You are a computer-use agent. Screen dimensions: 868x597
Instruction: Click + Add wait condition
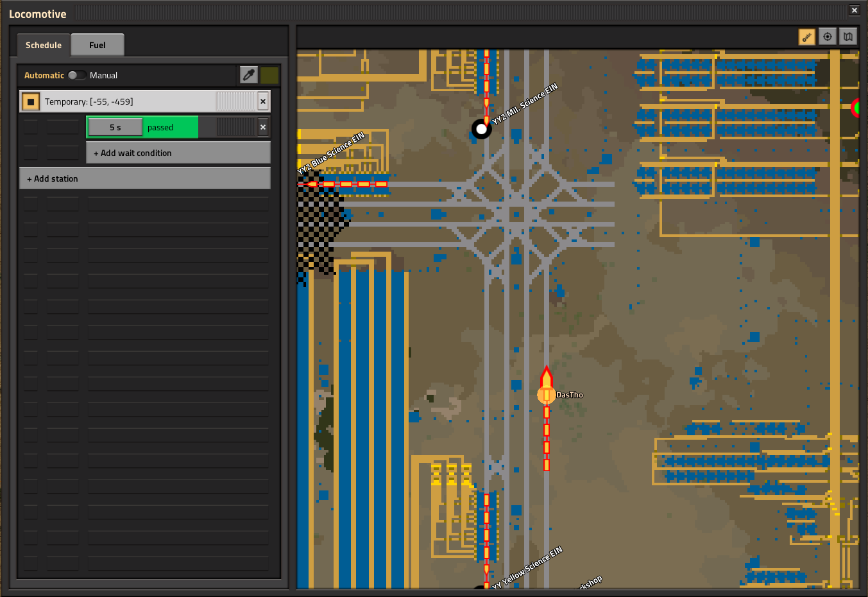tap(178, 153)
